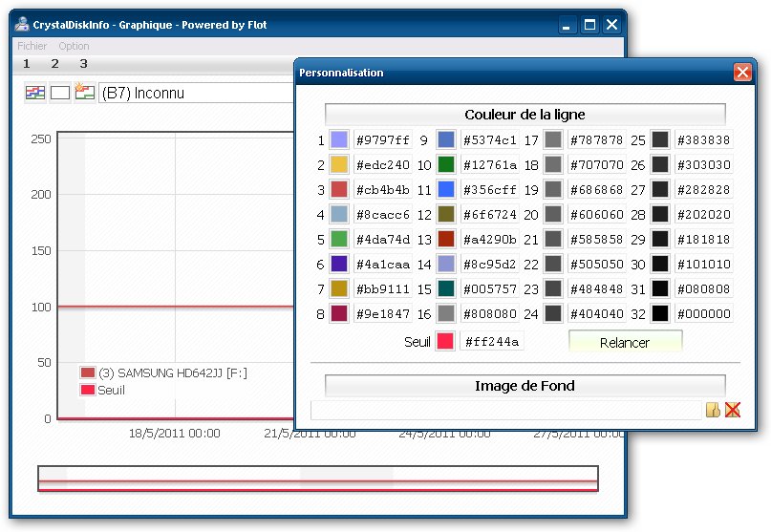The width and height of the screenshot is (771, 532).
Task: Click the Image de Fond header
Action: point(525,386)
